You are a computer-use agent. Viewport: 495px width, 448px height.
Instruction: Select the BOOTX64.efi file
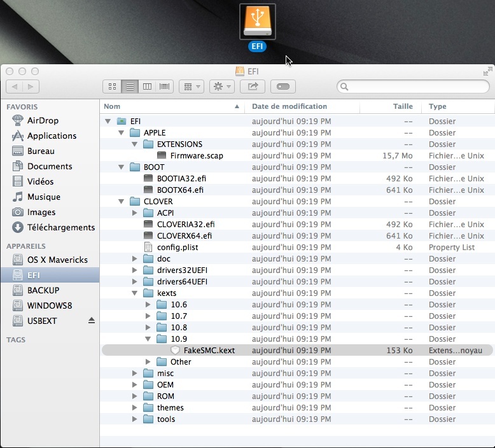[297, 190]
